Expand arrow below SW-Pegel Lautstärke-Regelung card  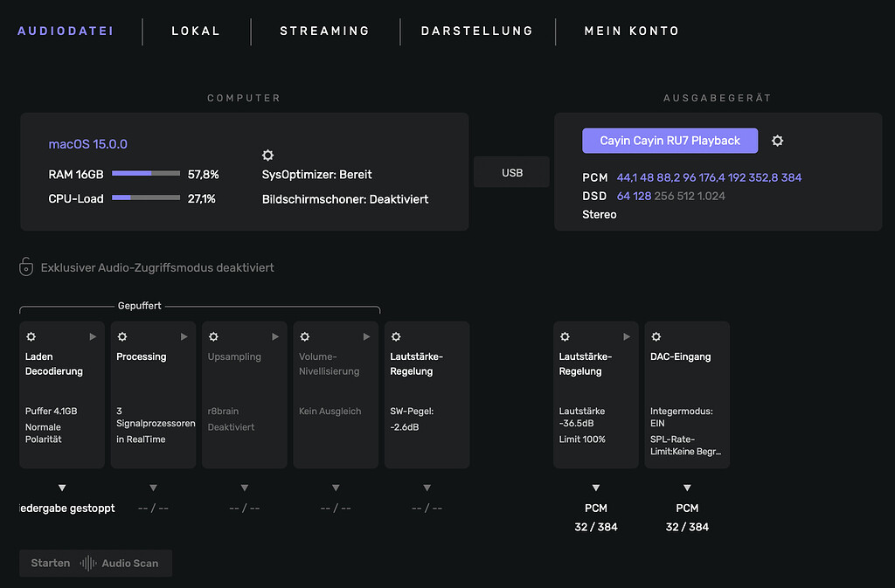click(x=427, y=488)
